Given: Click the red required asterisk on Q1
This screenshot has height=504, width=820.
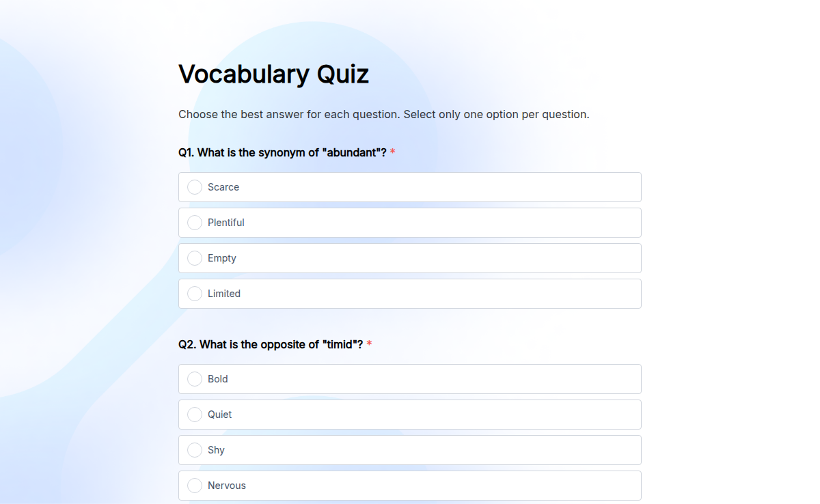Looking at the screenshot, I should tap(392, 152).
